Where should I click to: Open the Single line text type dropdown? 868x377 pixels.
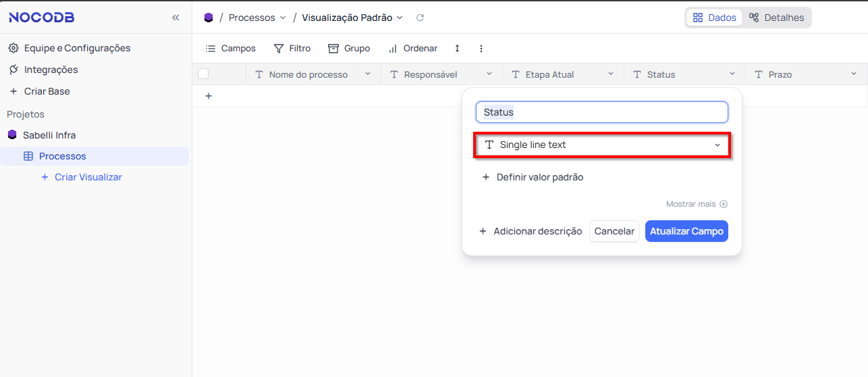tap(602, 145)
